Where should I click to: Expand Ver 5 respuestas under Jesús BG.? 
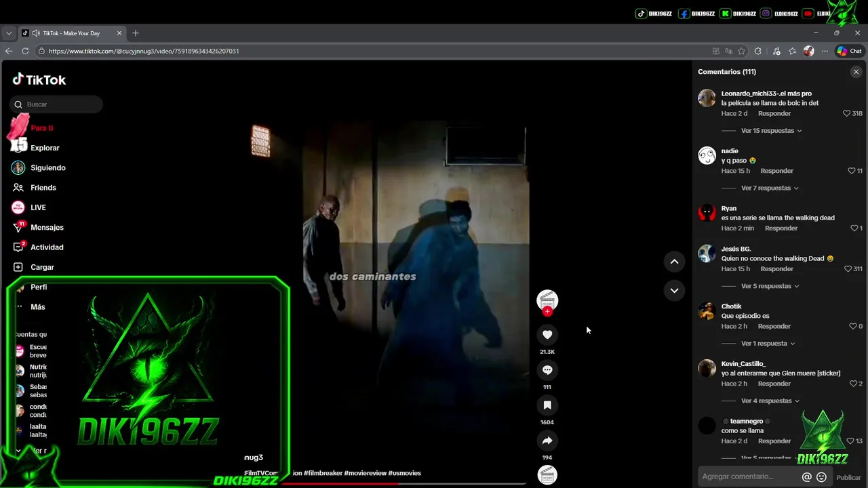(770, 286)
